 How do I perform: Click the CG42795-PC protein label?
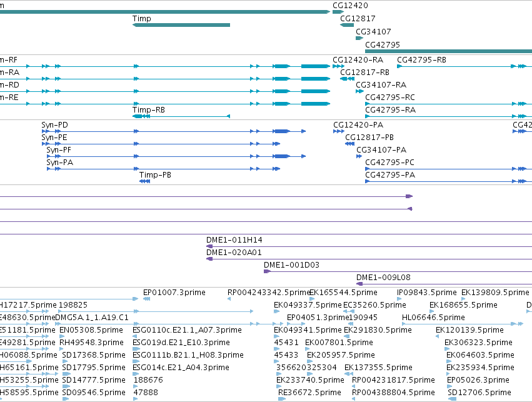point(389,163)
